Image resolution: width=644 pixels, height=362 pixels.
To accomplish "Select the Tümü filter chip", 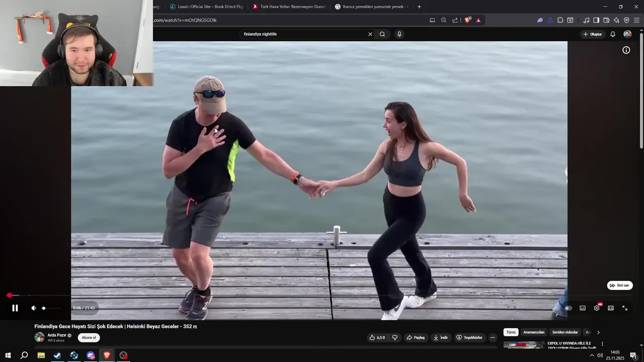I will click(511, 332).
